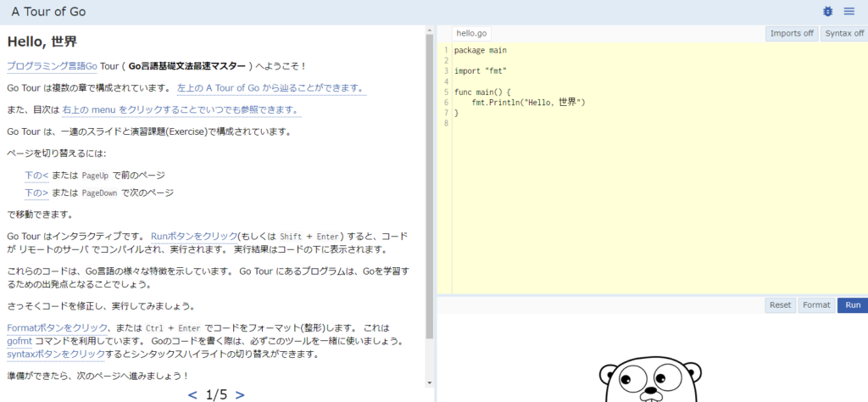The image size is (868, 402).
Task: Click the Formatボタンをクリック link
Action: point(57,327)
